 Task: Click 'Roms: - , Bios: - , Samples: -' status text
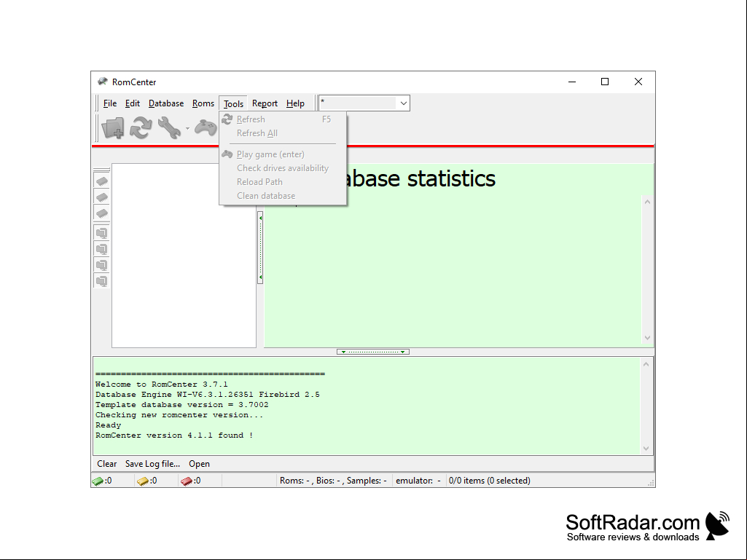click(x=333, y=481)
